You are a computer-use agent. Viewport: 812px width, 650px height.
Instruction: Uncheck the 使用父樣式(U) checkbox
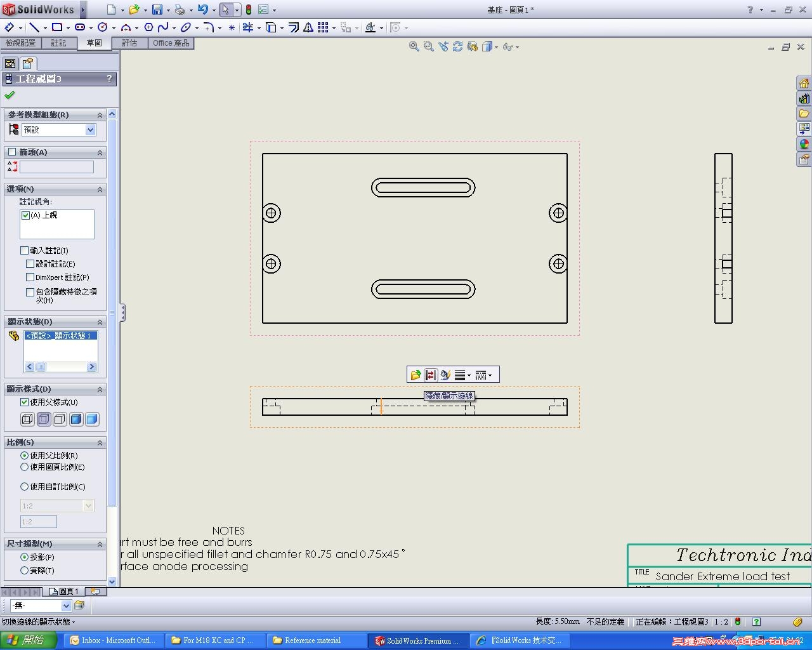click(x=24, y=402)
